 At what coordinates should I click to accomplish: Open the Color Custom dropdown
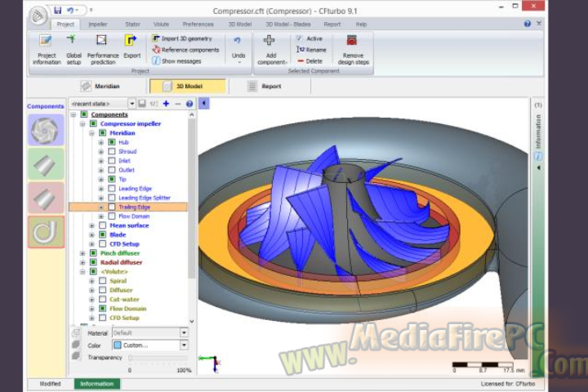(184, 345)
